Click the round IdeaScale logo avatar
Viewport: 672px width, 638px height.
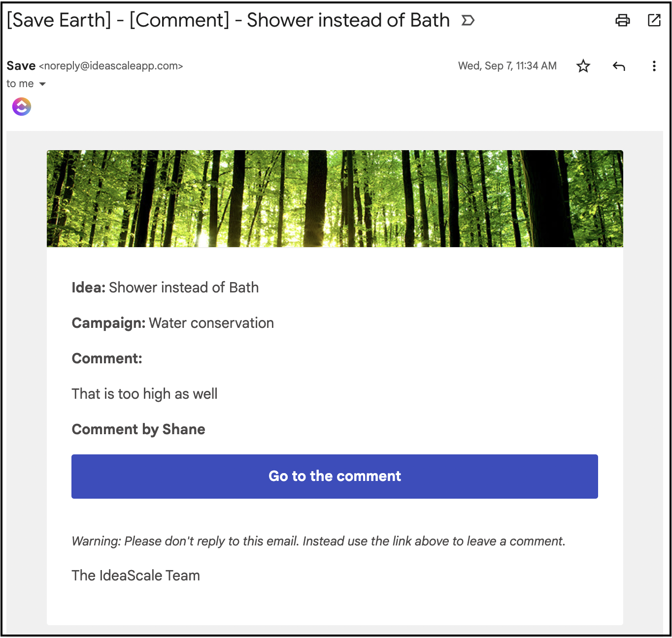[22, 106]
